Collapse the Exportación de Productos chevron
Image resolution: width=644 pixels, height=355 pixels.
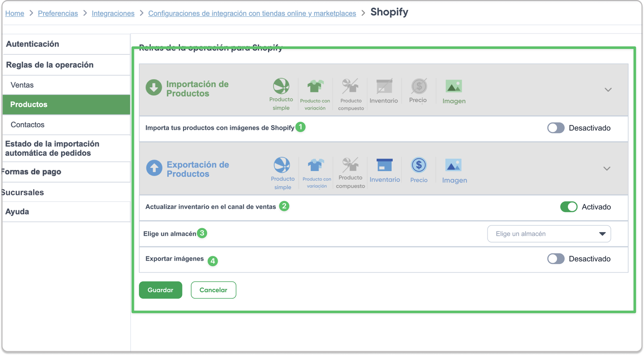point(607,169)
